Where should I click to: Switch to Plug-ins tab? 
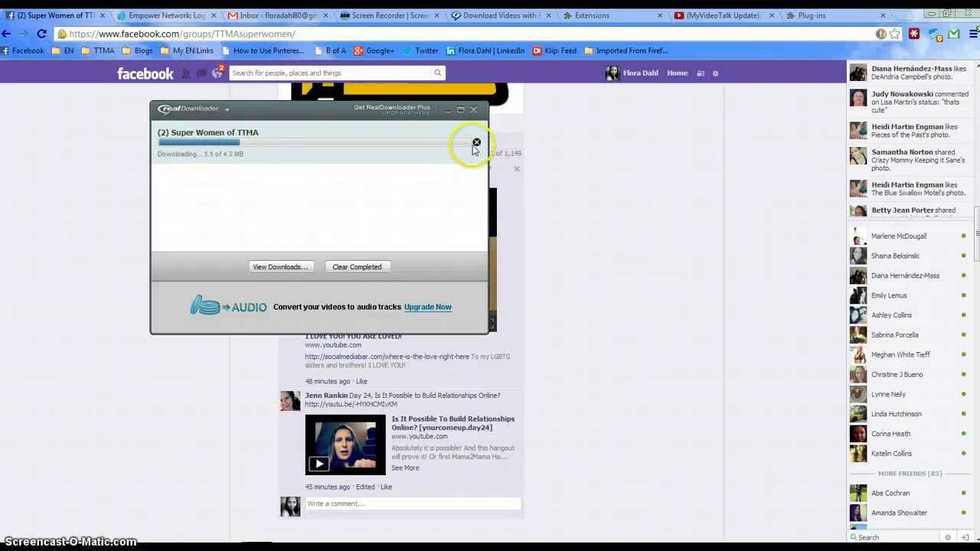tap(835, 15)
